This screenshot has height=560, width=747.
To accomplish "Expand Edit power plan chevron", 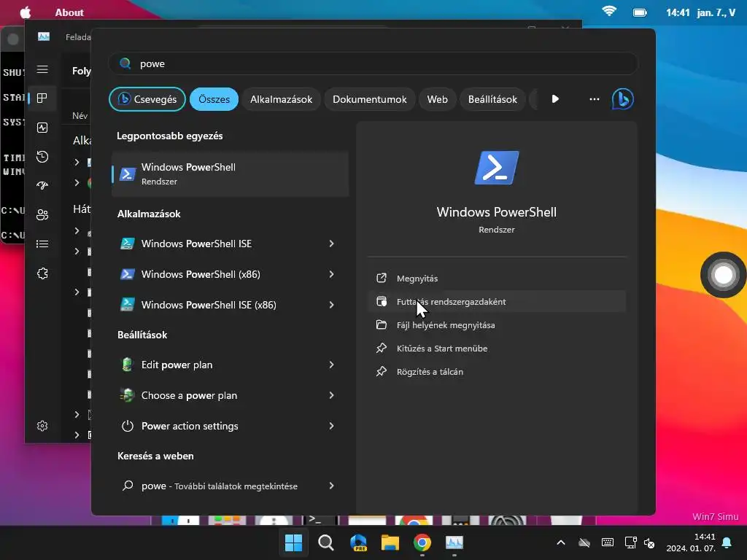I will (x=332, y=365).
